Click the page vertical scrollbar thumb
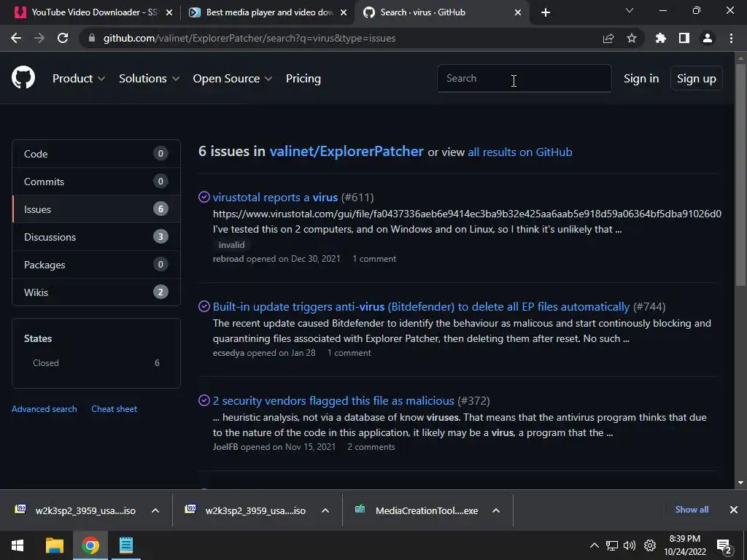This screenshot has width=747, height=560. [740, 174]
